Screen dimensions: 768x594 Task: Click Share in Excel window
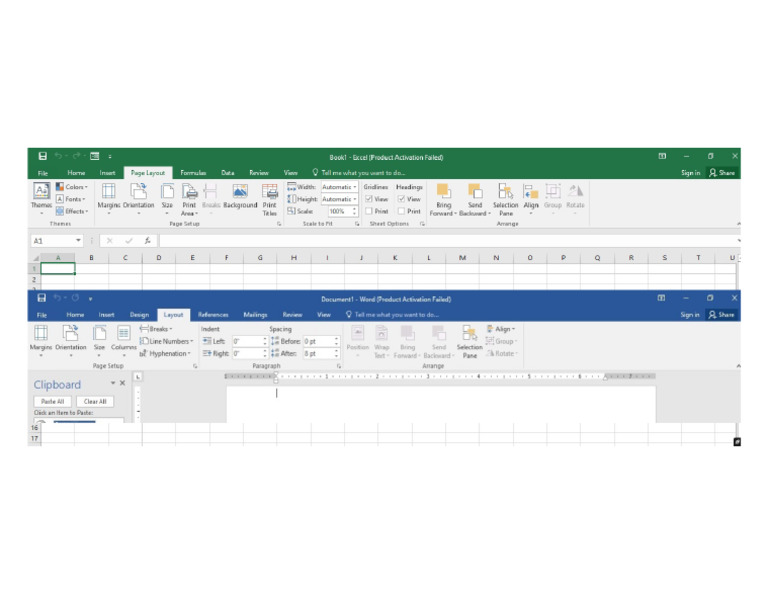pyautogui.click(x=722, y=172)
